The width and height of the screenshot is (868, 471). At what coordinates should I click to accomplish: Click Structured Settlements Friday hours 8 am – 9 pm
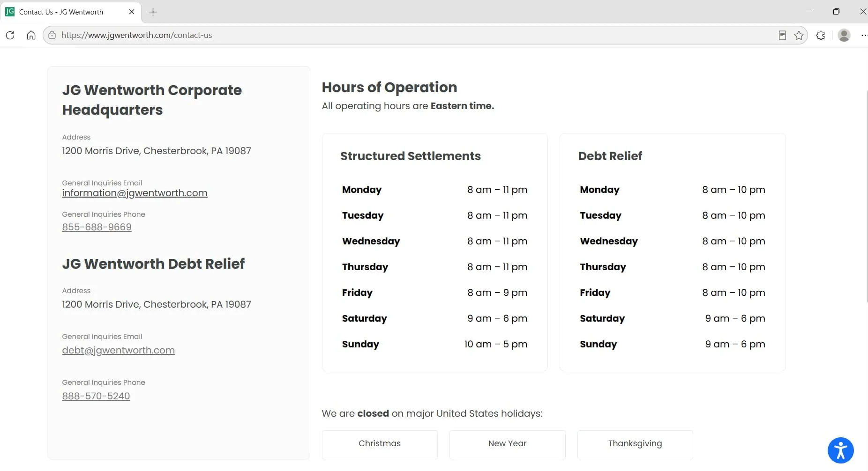pos(497,293)
